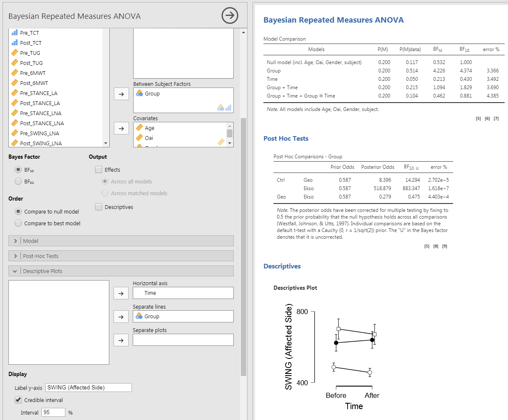
Task: Select the Pre_TCT ordinal variable icon
Action: coord(15,33)
